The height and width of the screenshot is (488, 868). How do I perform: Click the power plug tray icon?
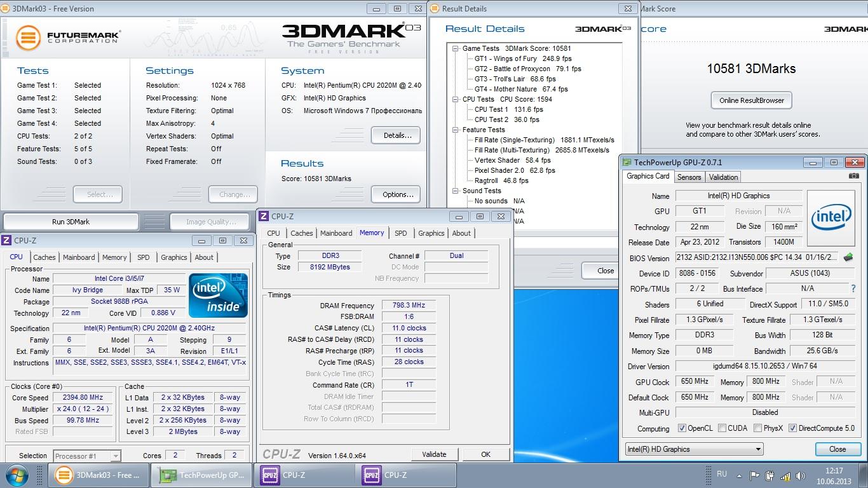(x=770, y=475)
